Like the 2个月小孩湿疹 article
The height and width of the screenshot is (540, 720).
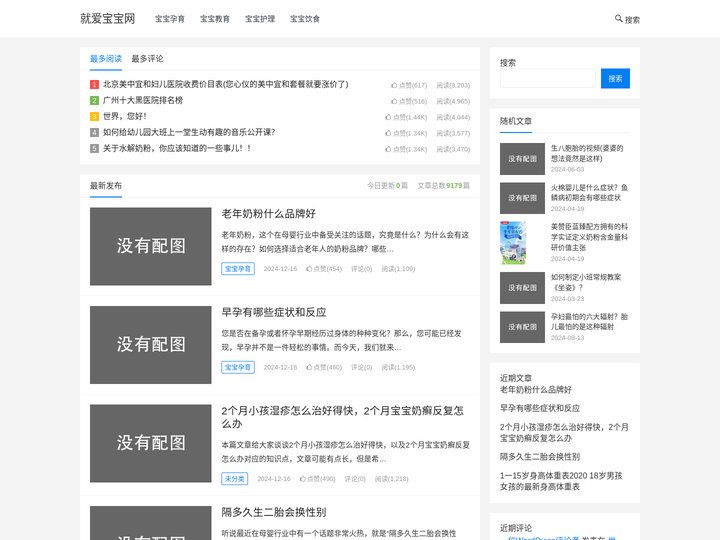pyautogui.click(x=318, y=478)
